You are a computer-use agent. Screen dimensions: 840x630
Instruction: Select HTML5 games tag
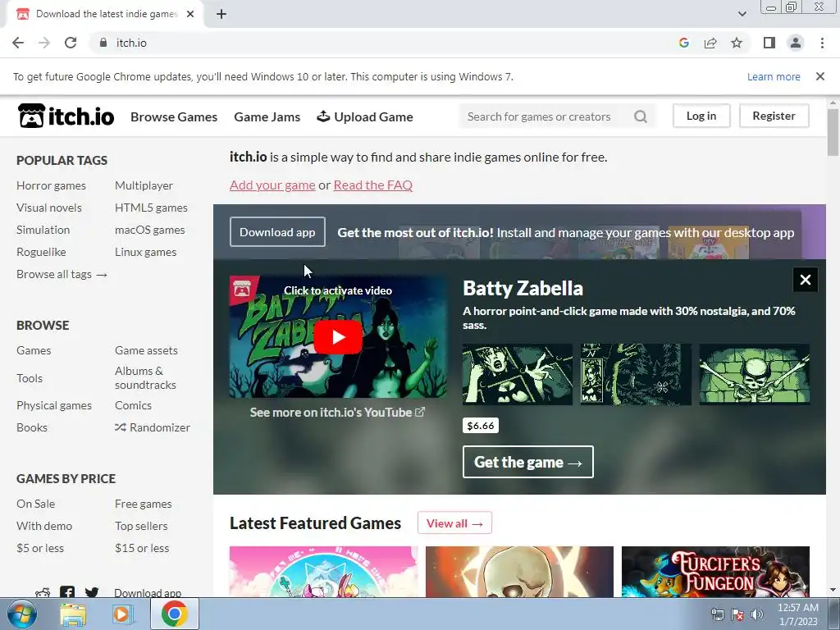(151, 208)
